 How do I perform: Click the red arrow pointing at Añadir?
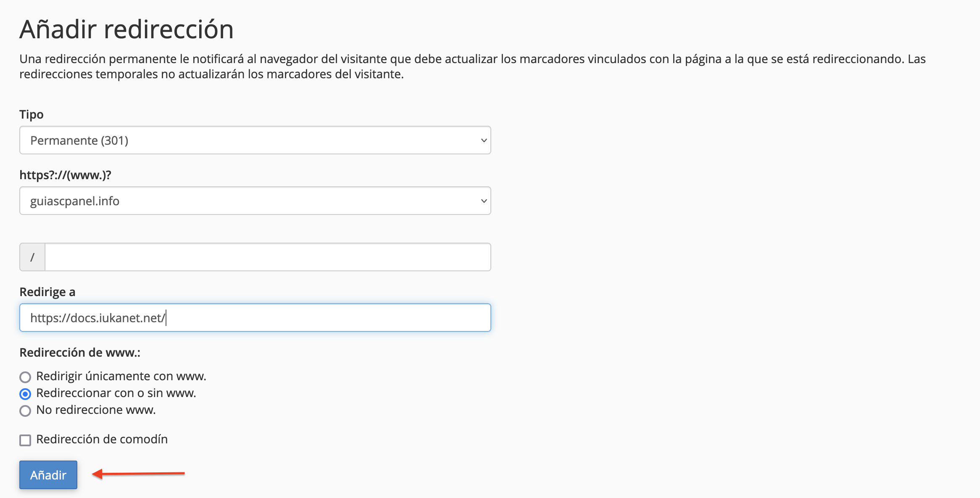tap(138, 474)
